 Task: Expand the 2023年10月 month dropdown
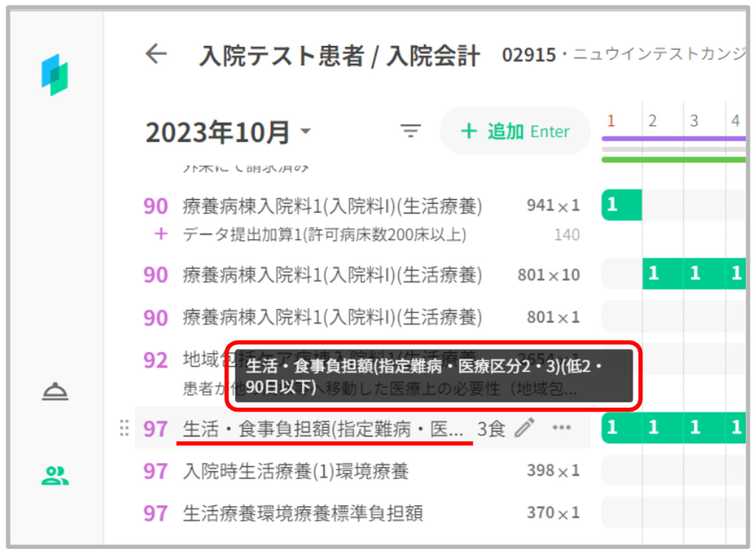point(305,131)
